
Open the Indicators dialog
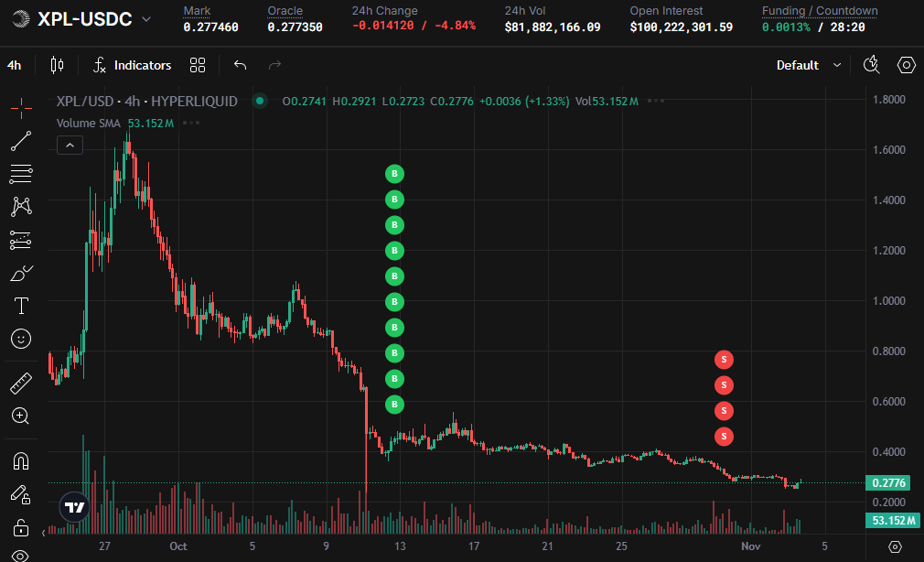[x=132, y=65]
